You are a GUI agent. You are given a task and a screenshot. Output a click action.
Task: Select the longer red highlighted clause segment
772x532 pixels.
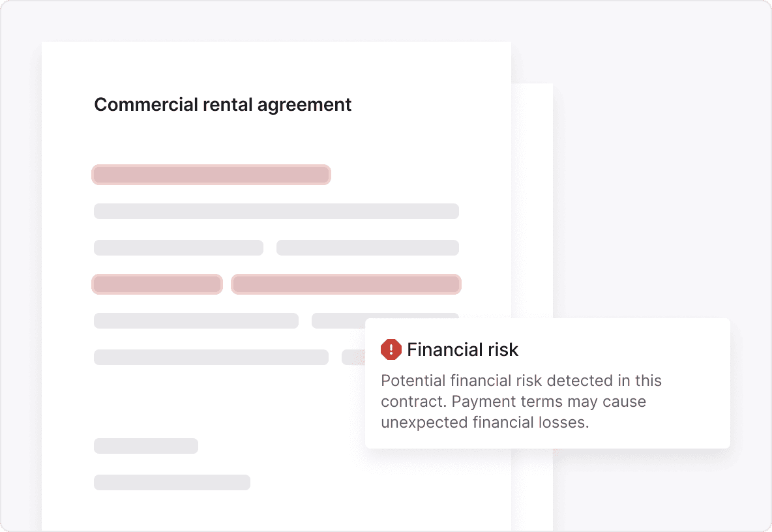tap(346, 284)
